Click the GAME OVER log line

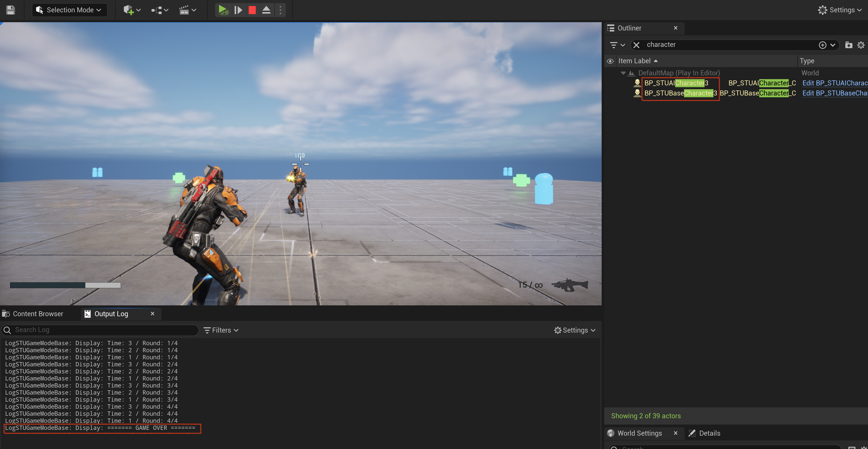click(100, 428)
